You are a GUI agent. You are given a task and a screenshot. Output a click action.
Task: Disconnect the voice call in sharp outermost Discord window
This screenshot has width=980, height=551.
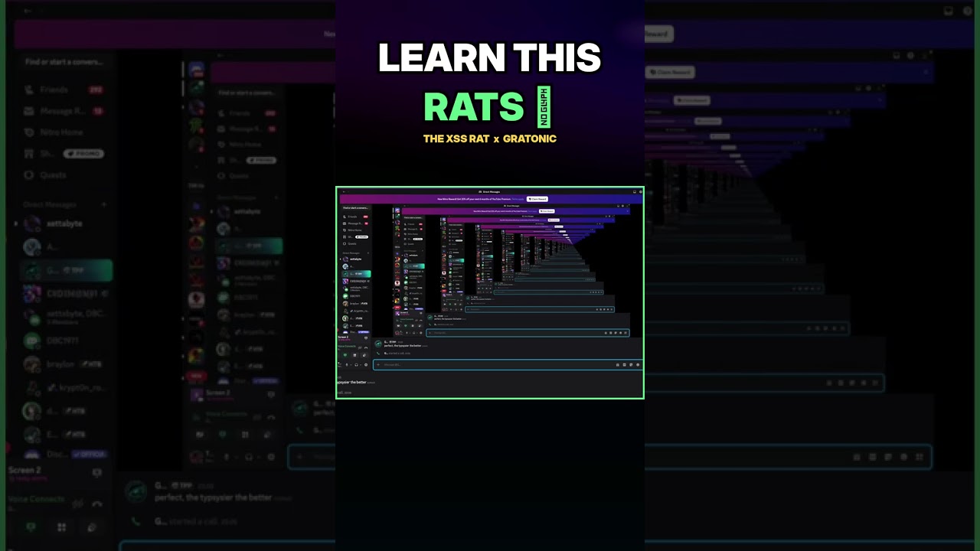point(366,347)
